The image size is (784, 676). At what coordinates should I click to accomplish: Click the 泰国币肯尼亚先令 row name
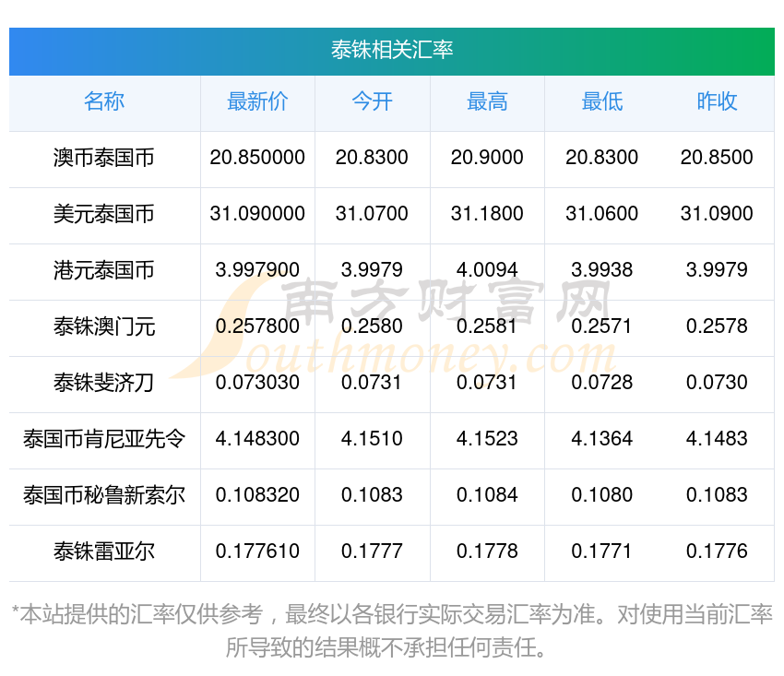pos(104,439)
